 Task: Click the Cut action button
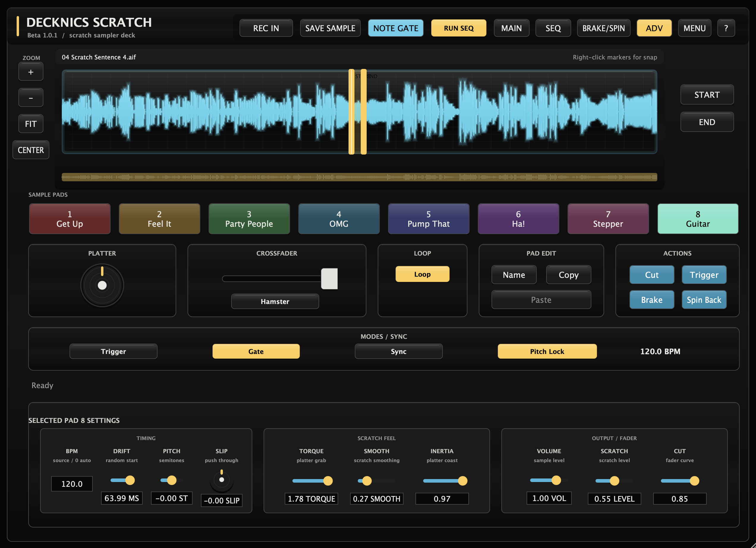(652, 275)
